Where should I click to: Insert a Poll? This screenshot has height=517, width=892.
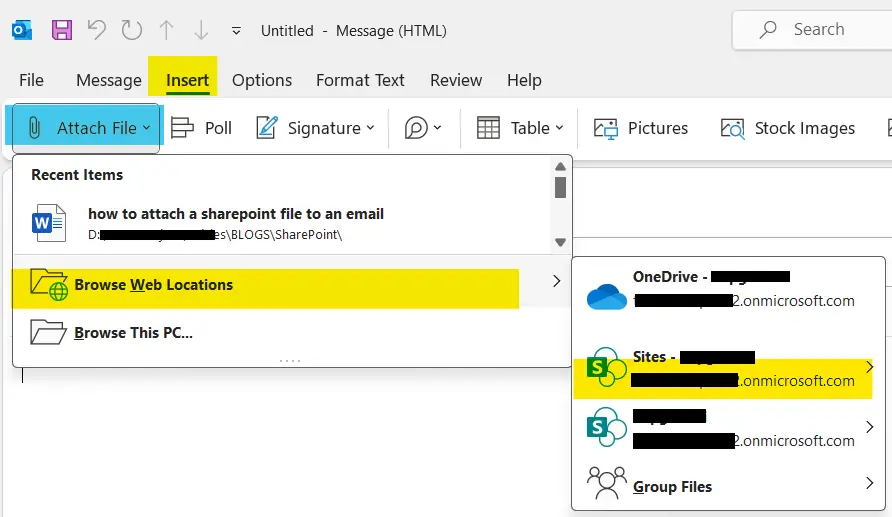coord(201,128)
